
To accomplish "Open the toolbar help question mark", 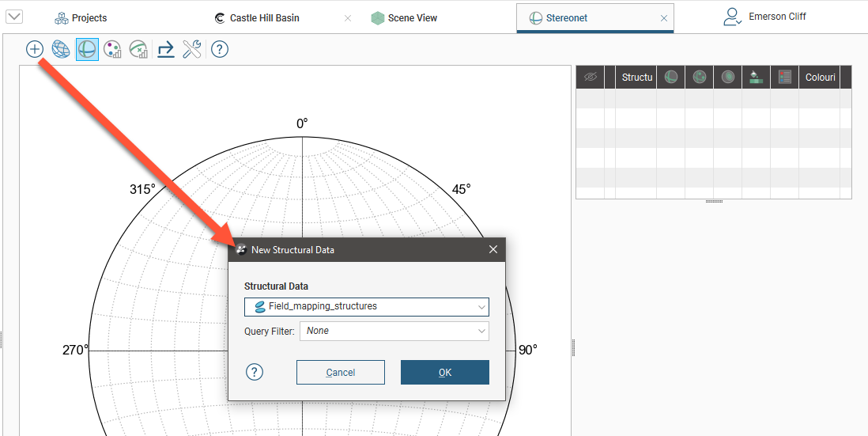I will [x=220, y=49].
